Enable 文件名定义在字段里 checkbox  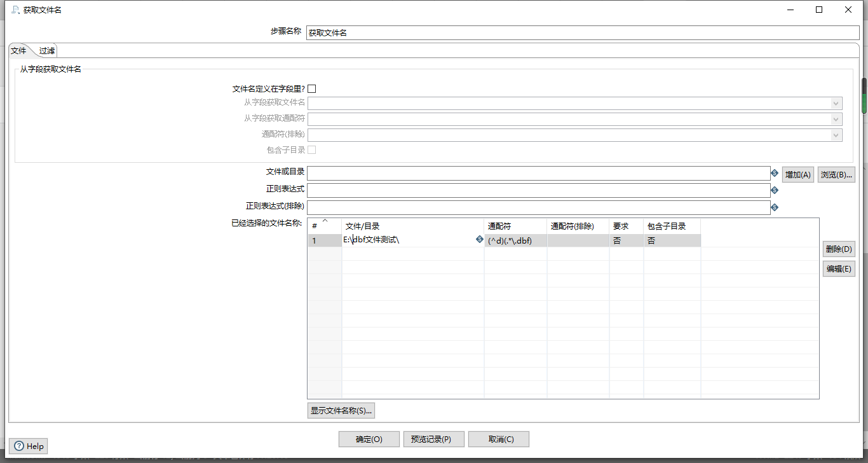click(311, 88)
